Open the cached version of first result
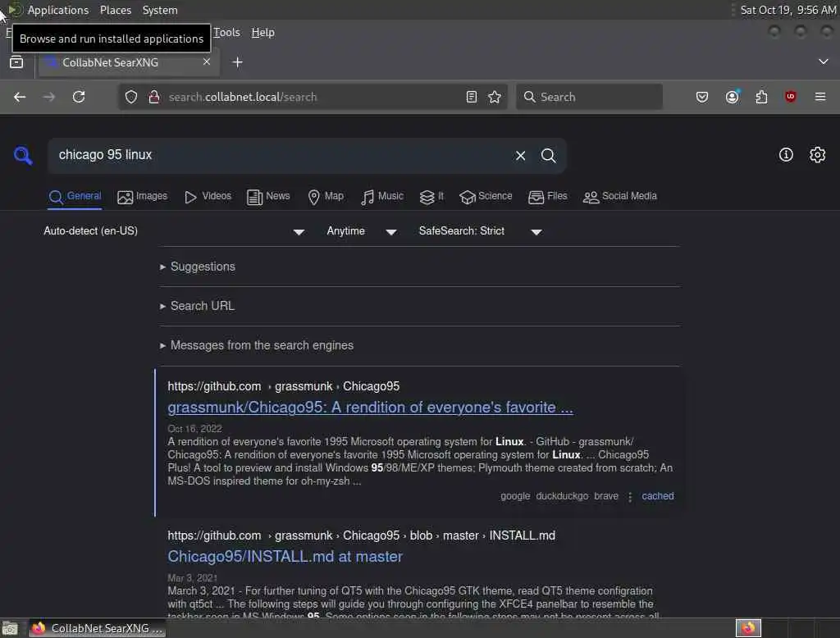This screenshot has height=638, width=840. (x=657, y=496)
